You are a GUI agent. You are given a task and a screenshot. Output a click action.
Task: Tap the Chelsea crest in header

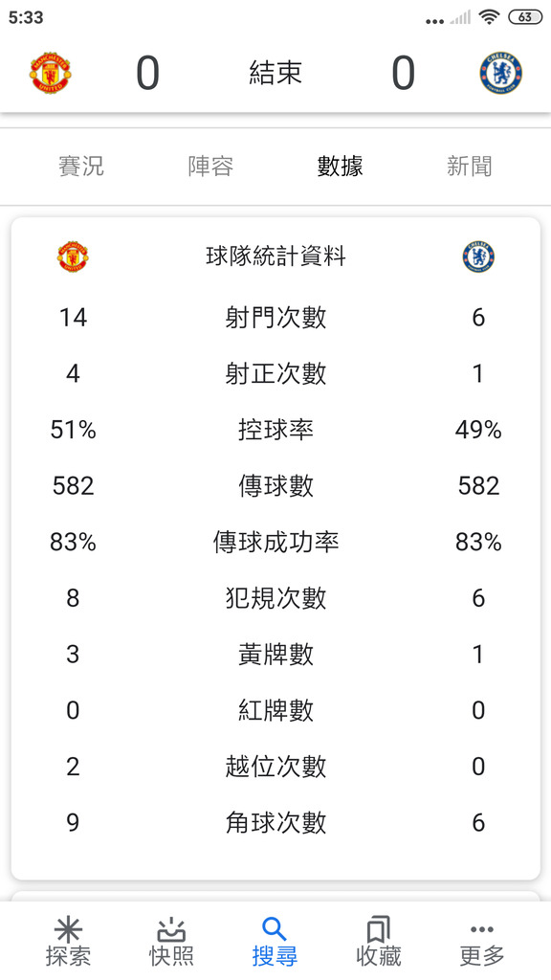pyautogui.click(x=500, y=73)
